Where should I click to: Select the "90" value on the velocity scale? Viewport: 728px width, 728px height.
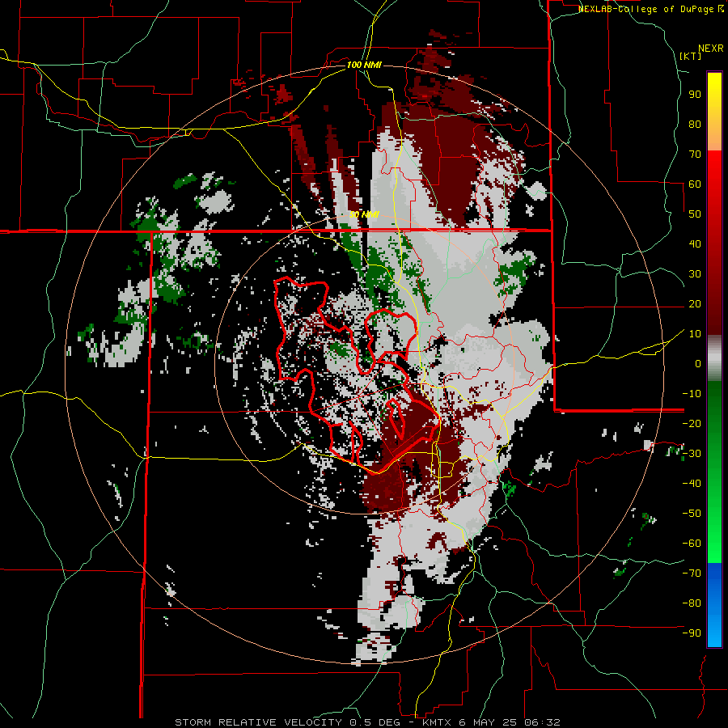[695, 95]
